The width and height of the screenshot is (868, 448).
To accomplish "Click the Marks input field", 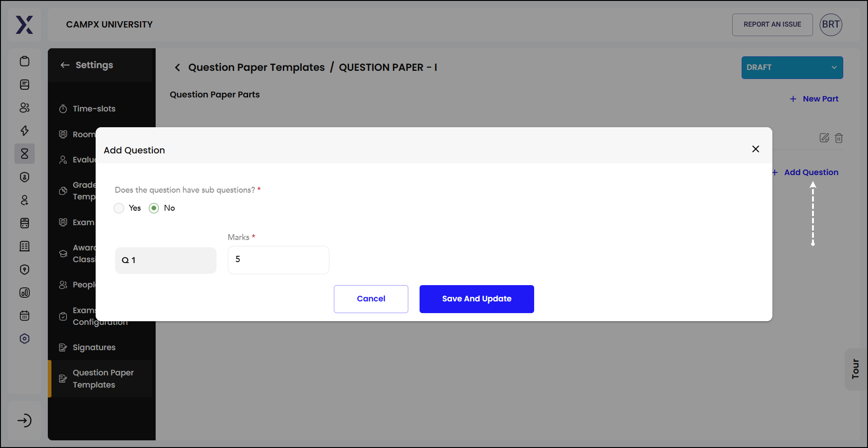I will [x=278, y=260].
